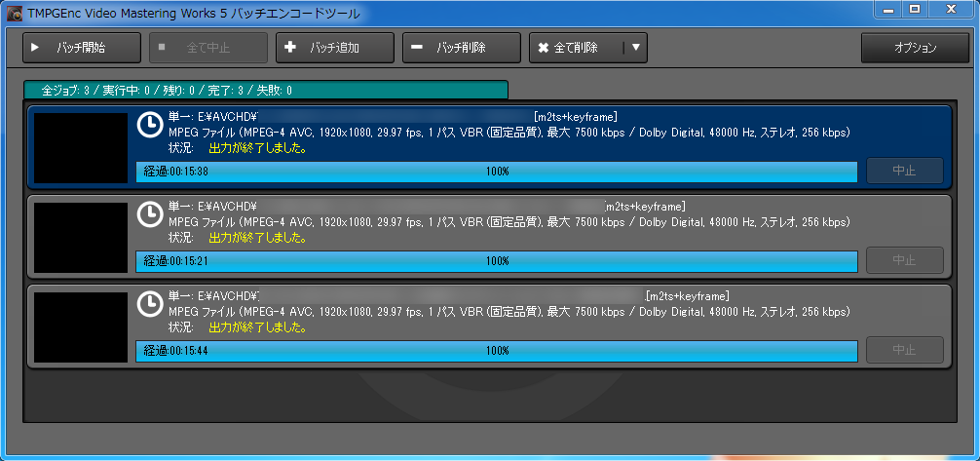Click the first job's [m2ts+keyframe] path text
This screenshot has height=461, width=980.
click(576, 116)
